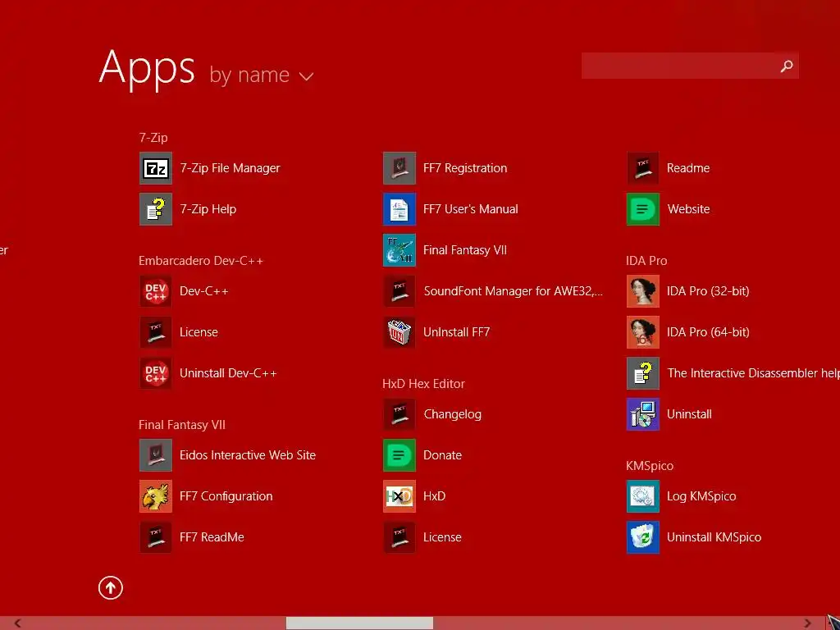Launch the IDA Pro (32-bit) portrait icon
The height and width of the screenshot is (630, 840).
click(643, 291)
